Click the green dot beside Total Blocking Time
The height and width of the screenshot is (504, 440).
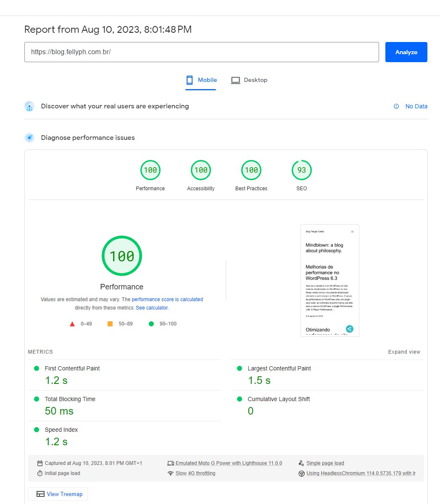click(37, 399)
